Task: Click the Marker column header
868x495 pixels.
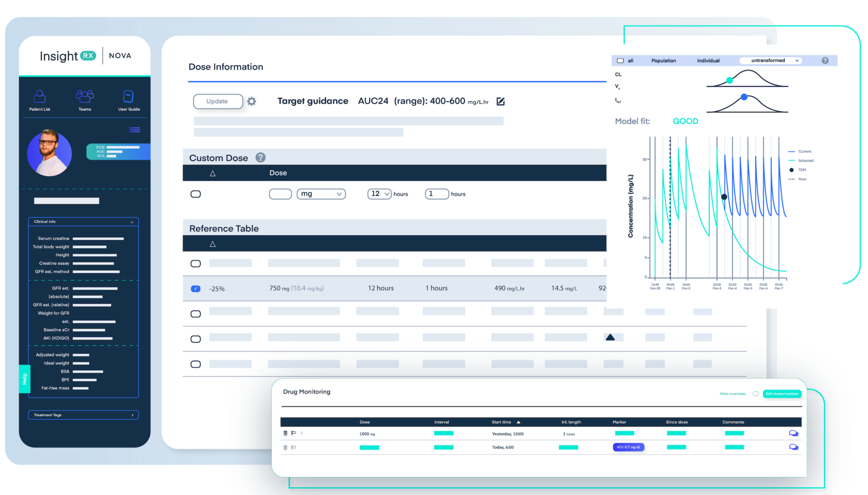Action: pos(619,422)
